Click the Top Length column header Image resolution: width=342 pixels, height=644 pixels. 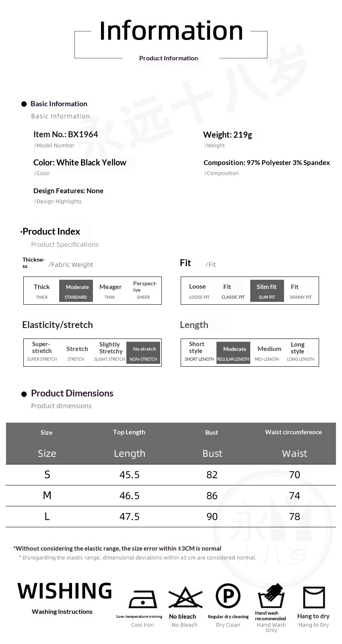[129, 432]
